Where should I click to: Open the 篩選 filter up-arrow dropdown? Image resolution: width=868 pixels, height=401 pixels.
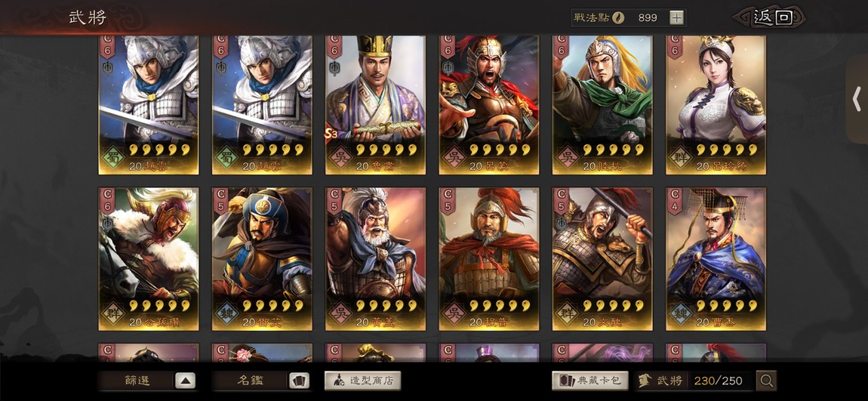(x=186, y=381)
